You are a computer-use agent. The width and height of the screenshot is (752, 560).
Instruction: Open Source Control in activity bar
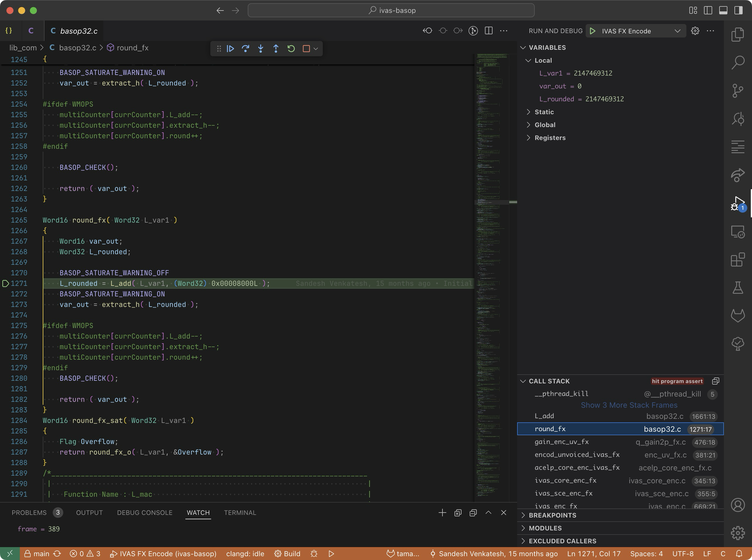pyautogui.click(x=737, y=91)
